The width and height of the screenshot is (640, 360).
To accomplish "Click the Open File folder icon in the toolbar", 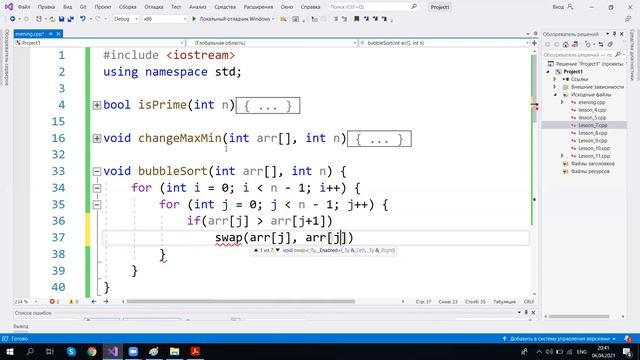I will click(x=52, y=19).
